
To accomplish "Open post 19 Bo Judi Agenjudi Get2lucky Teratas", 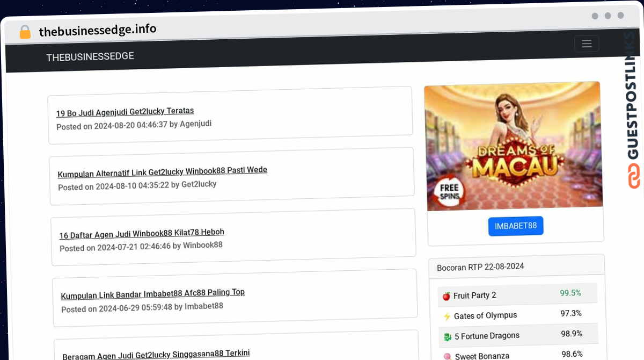I will (x=125, y=112).
